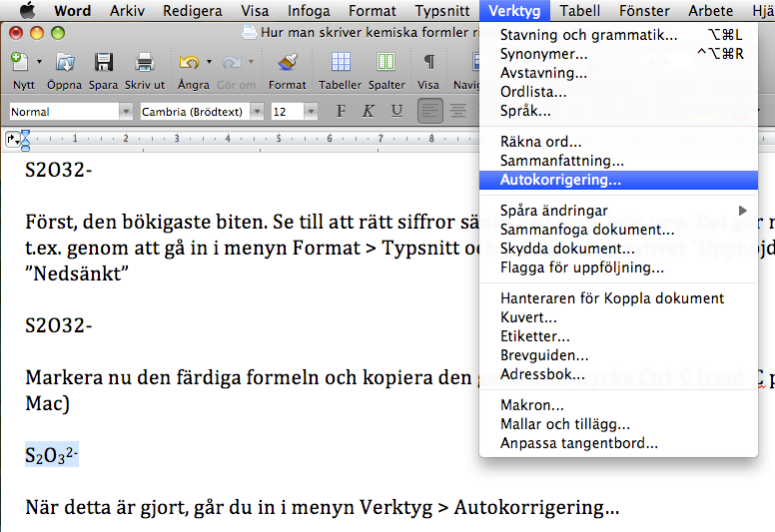Select Autokorrigering... in Verktyg menu

[560, 181]
